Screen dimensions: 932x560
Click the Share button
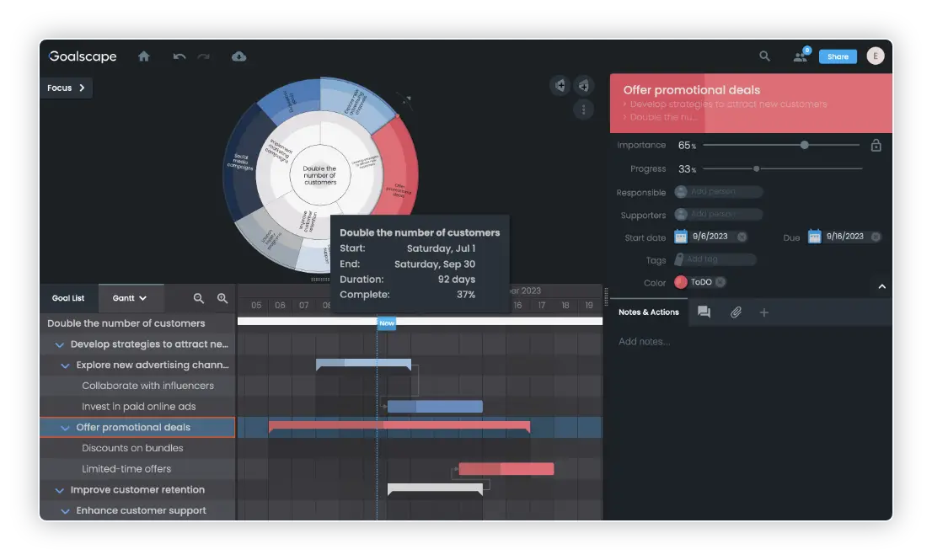838,56
